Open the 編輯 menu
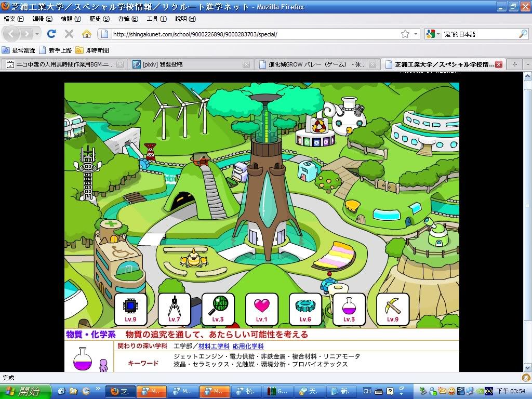 click(x=43, y=19)
